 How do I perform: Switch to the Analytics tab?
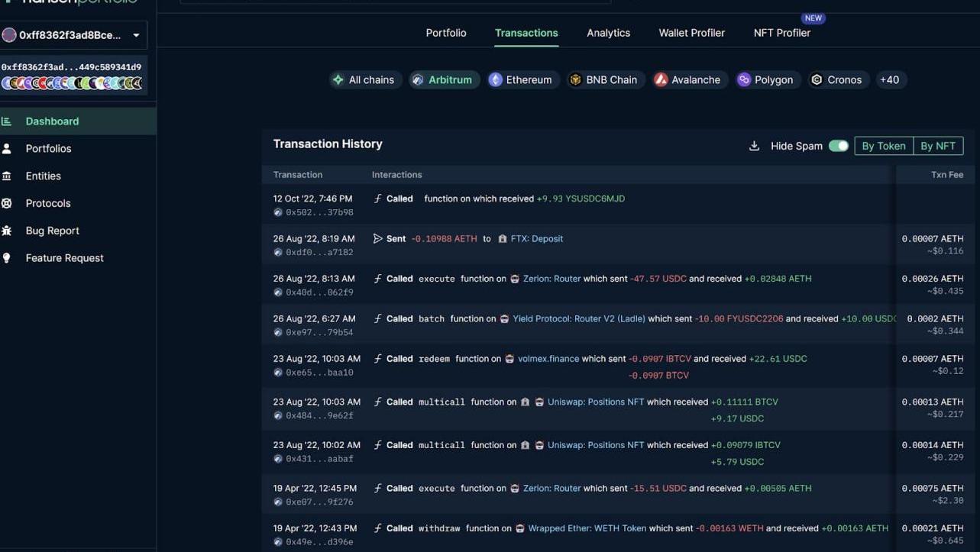point(608,33)
